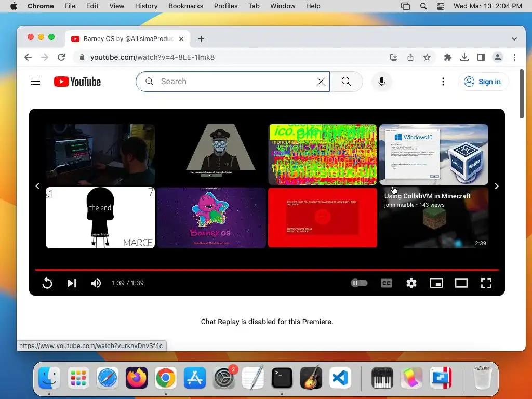Click the page vertical scrollbar
Image resolution: width=532 pixels, height=399 pixels.
point(522,94)
